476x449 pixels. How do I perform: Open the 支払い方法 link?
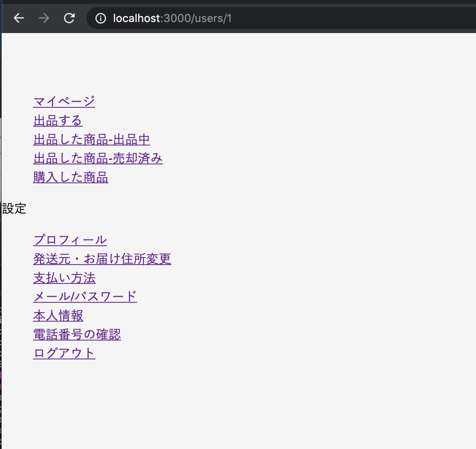[64, 278]
